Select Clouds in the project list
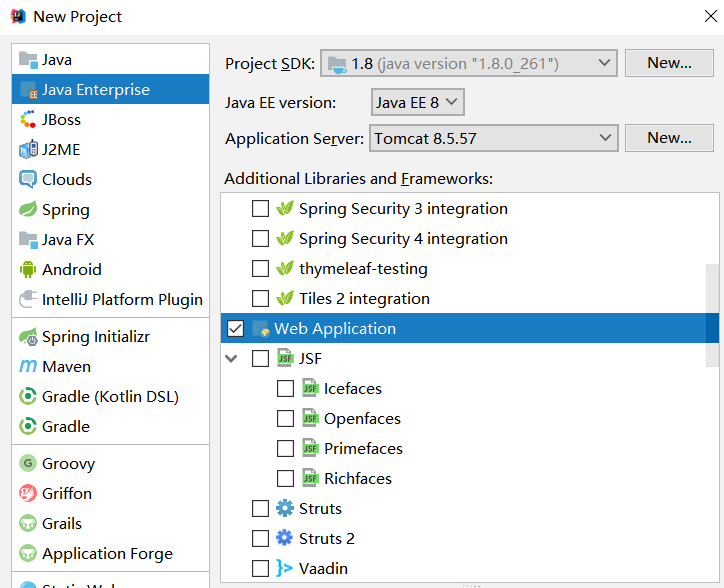This screenshot has width=724, height=588. click(x=110, y=180)
